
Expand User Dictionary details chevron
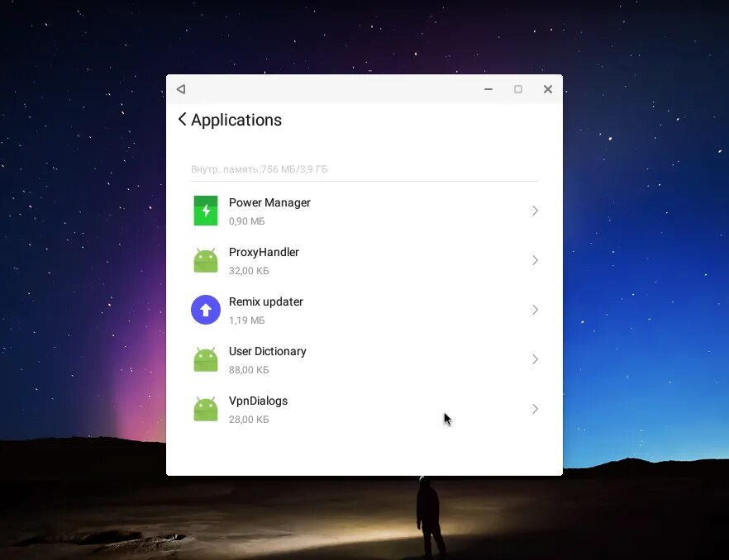pos(535,359)
